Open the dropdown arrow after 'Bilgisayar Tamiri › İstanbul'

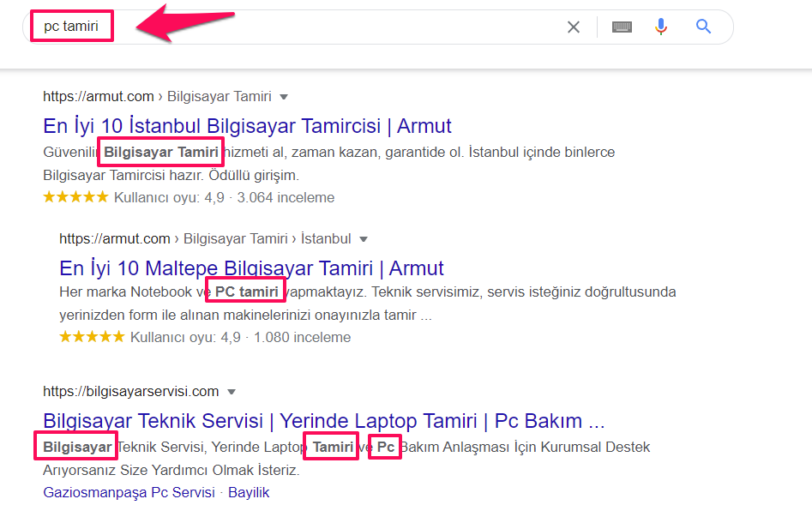pos(364,239)
